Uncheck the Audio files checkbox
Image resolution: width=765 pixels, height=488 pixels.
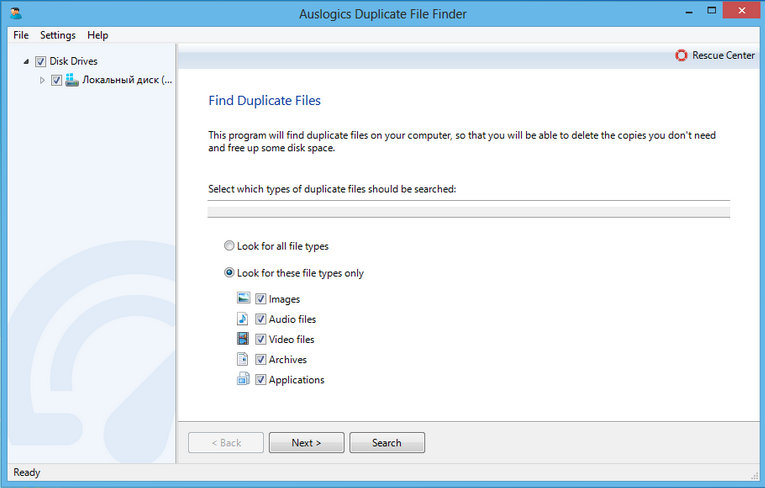pos(261,319)
